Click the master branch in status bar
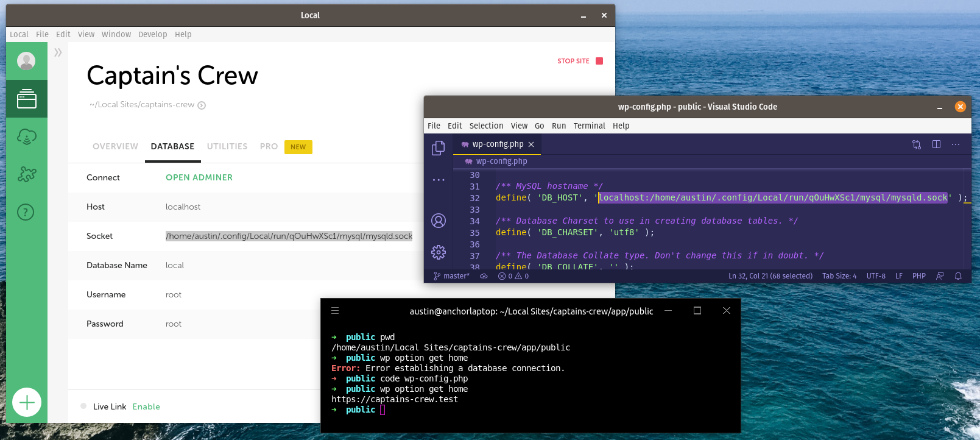Viewport: 980px width, 440px height. tap(451, 276)
